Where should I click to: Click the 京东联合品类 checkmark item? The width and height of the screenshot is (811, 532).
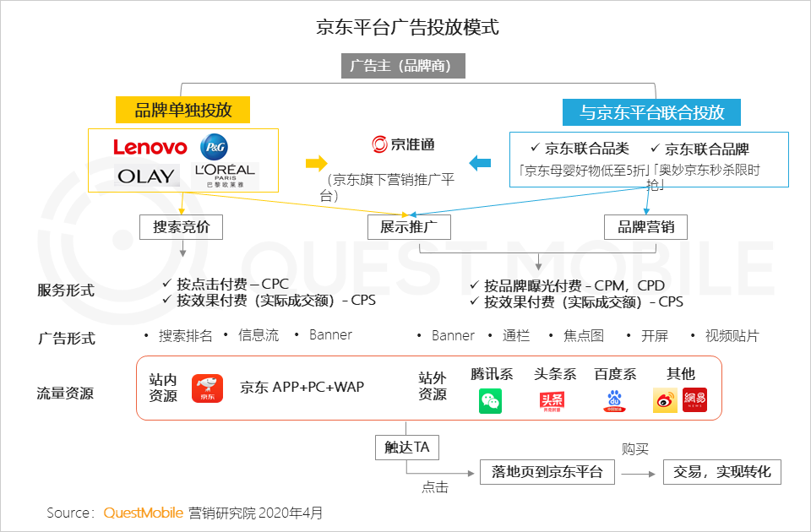click(580, 149)
